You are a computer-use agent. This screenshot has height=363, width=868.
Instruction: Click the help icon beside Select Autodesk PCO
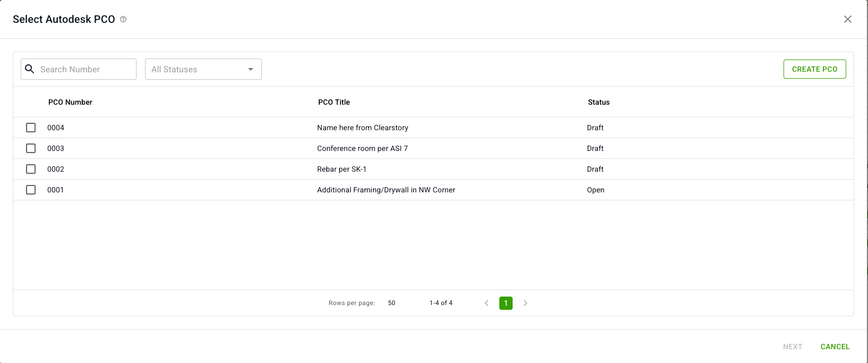123,19
